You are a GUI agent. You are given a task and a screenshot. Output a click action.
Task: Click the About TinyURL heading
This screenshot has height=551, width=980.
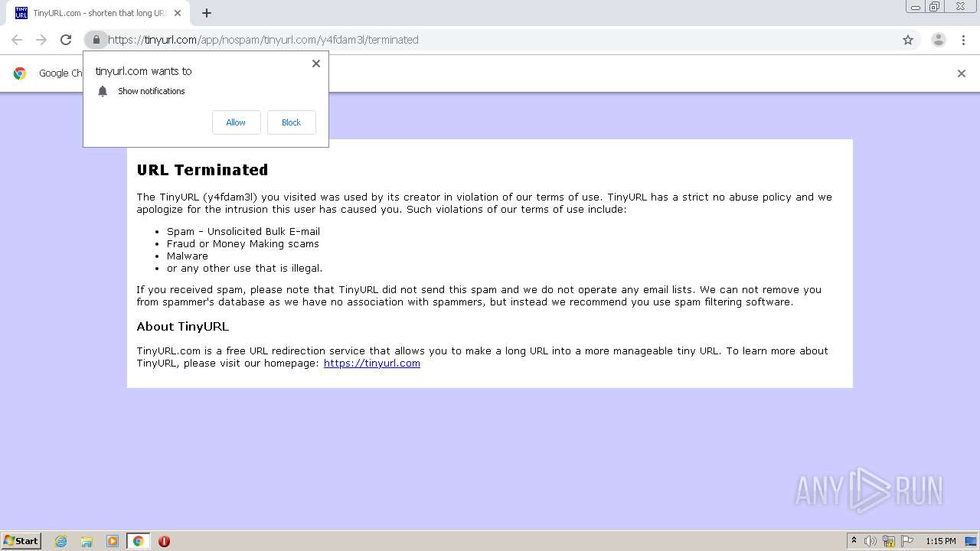(182, 327)
